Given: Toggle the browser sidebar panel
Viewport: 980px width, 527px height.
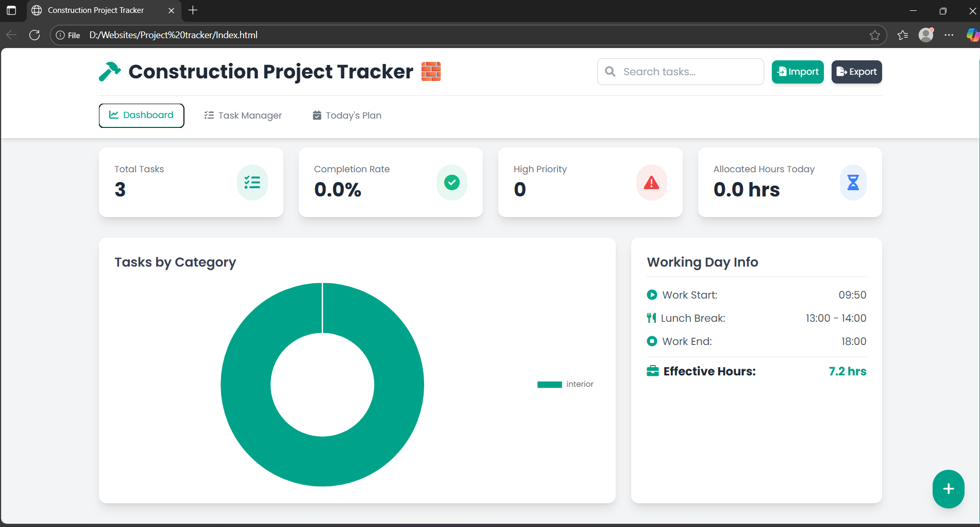Looking at the screenshot, I should point(11,10).
